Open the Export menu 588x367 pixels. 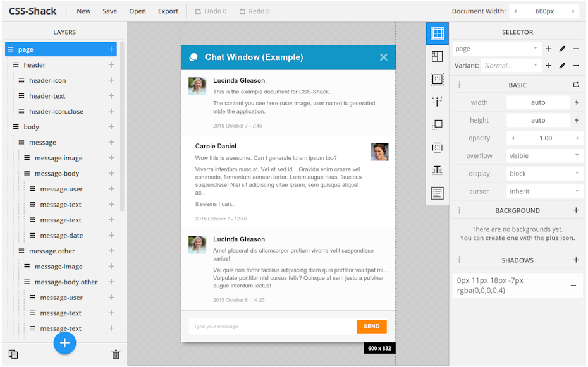(168, 11)
